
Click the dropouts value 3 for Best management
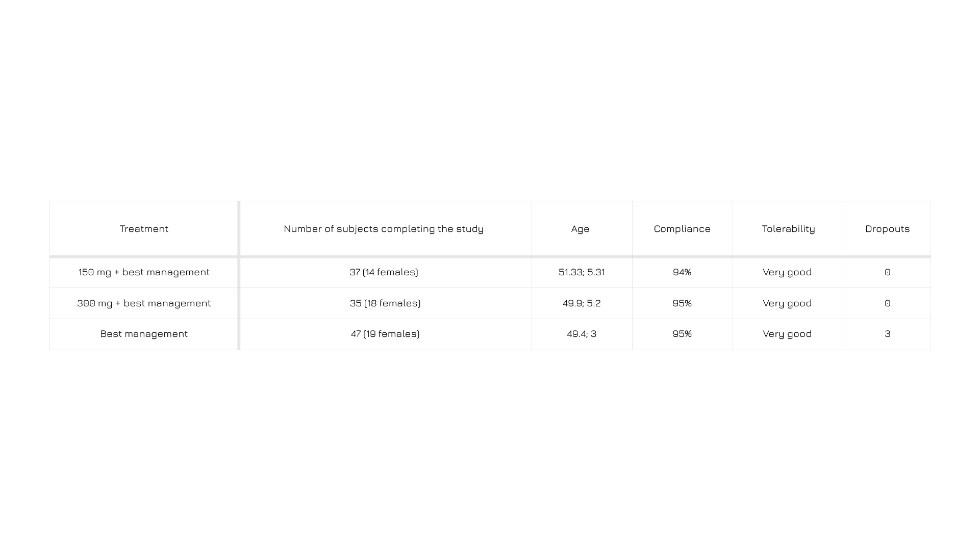(888, 334)
